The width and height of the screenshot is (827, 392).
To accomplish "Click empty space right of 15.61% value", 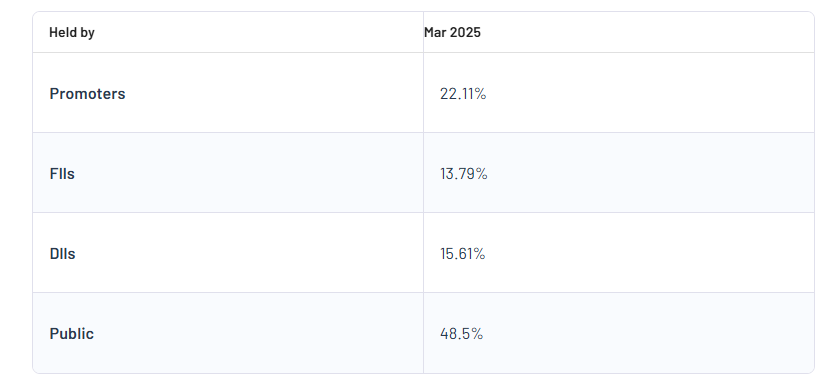I will click(x=650, y=254).
